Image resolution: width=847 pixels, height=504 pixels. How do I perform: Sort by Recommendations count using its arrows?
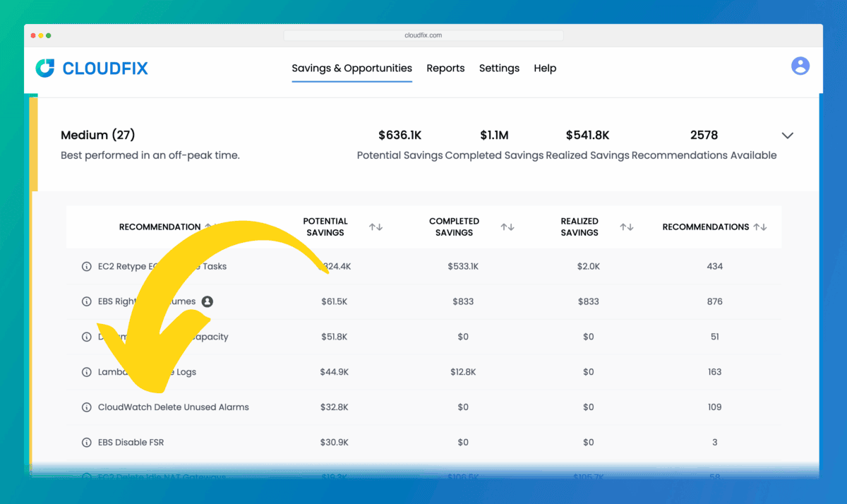(x=759, y=227)
